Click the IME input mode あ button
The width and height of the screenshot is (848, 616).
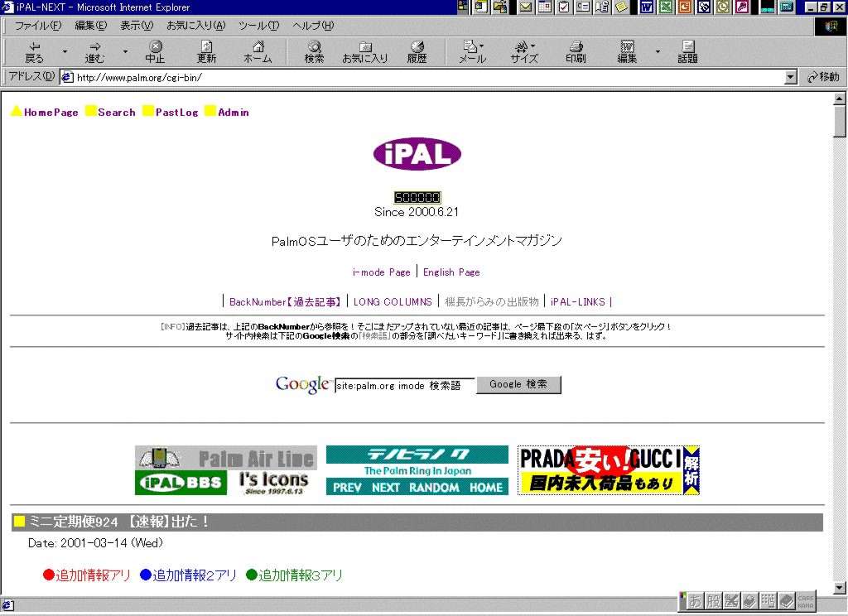coord(695,601)
